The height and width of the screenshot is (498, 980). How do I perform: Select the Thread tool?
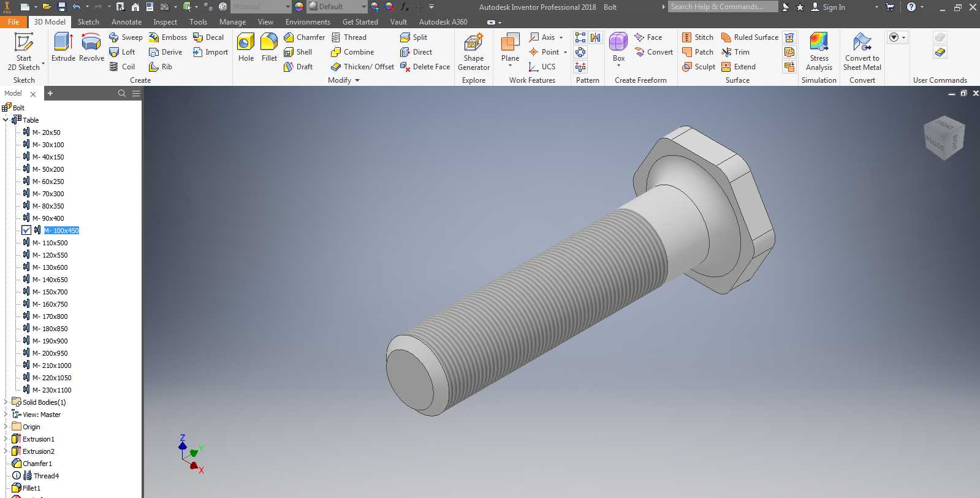click(349, 37)
